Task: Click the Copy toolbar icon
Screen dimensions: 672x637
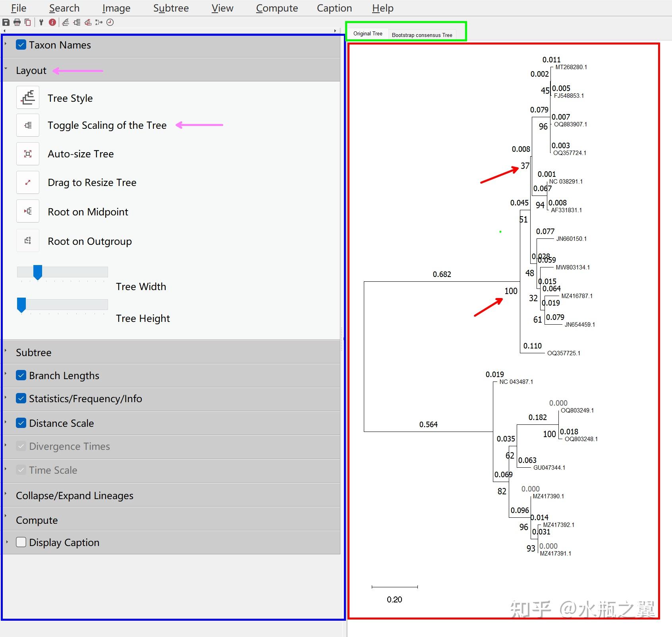Action: click(27, 22)
